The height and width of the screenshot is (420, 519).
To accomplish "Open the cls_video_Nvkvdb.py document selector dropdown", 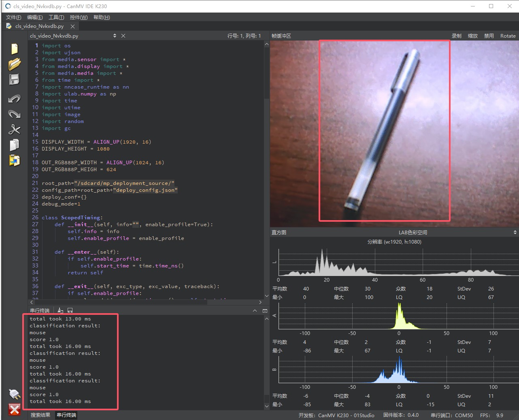I will tap(115, 36).
